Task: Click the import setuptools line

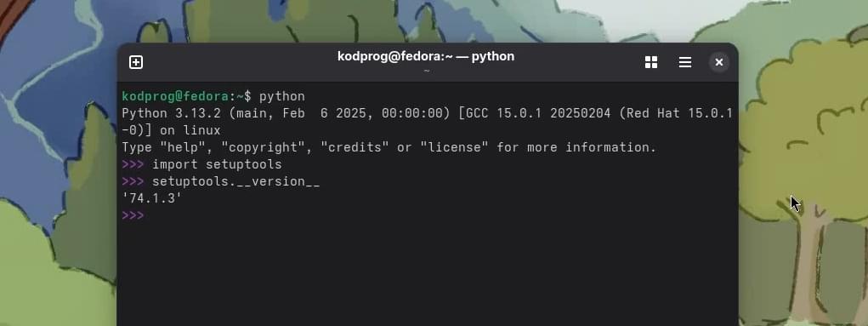Action: point(217,164)
